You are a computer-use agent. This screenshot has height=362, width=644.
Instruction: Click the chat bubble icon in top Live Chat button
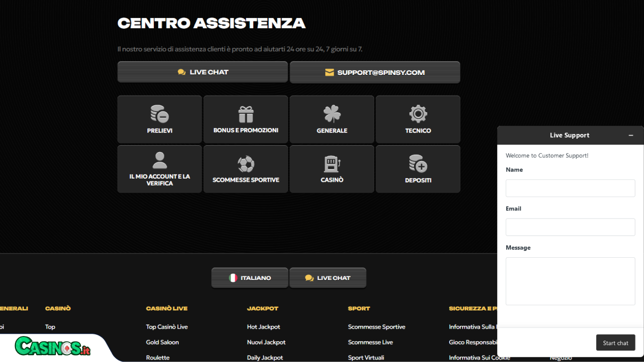click(181, 72)
